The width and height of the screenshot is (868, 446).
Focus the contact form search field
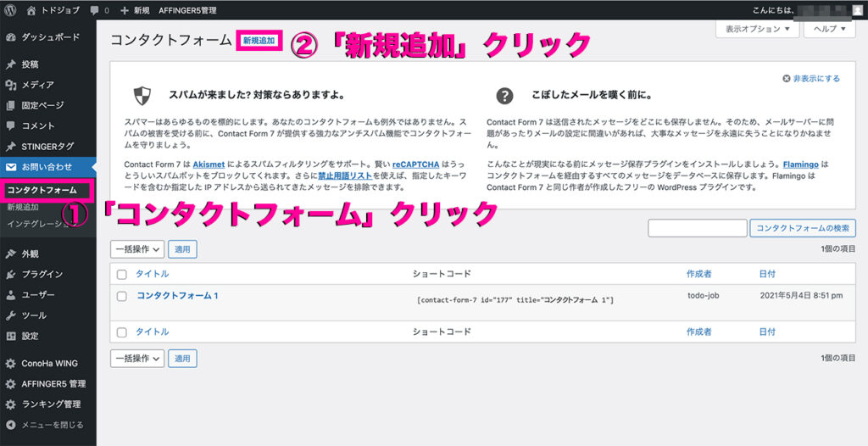[x=698, y=228]
